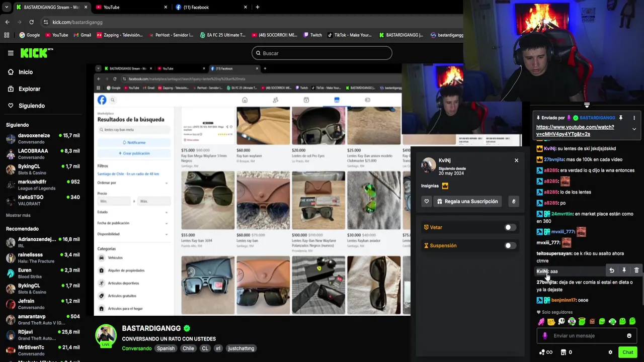Collapse chat using arrow above pinned message

point(587,105)
